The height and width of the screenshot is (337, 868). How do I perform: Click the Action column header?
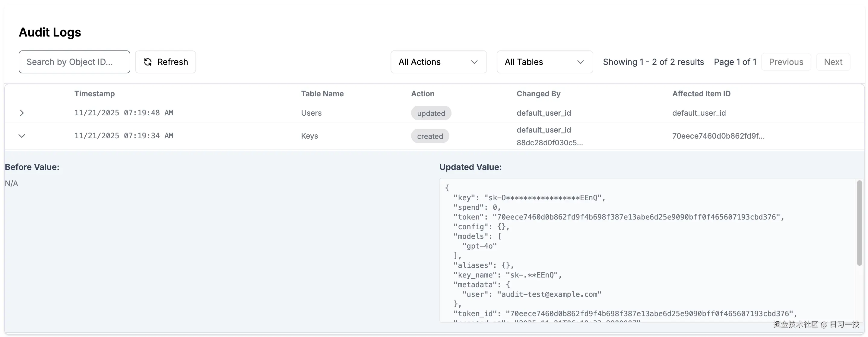point(422,94)
